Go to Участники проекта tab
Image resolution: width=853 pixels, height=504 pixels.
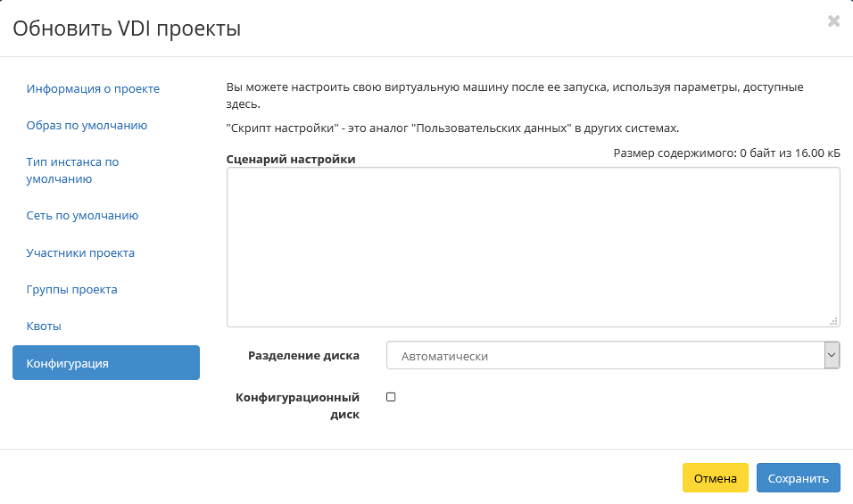click(x=80, y=252)
